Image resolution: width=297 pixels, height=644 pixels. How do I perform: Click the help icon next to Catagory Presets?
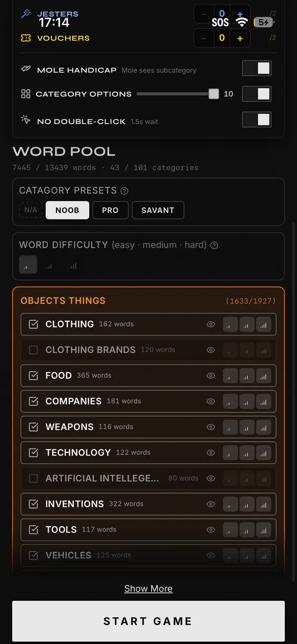pos(125,191)
